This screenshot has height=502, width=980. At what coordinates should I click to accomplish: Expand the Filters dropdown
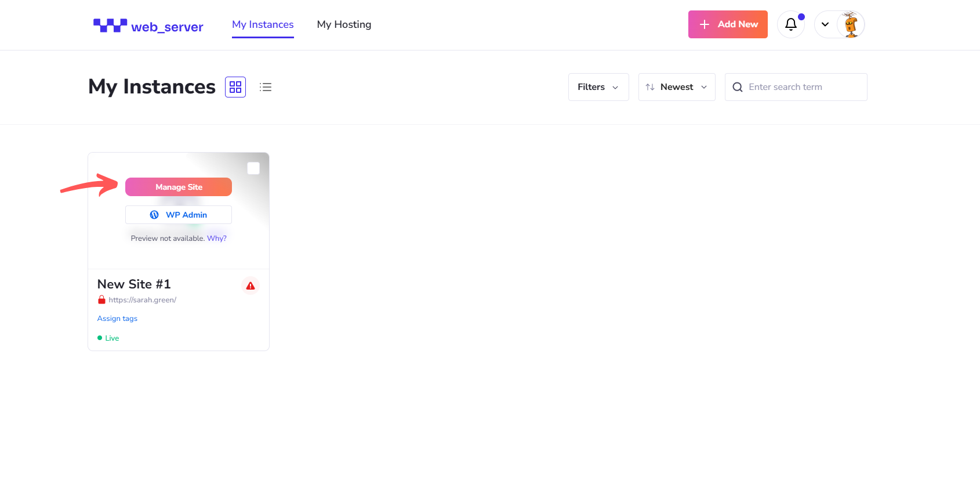pos(598,87)
